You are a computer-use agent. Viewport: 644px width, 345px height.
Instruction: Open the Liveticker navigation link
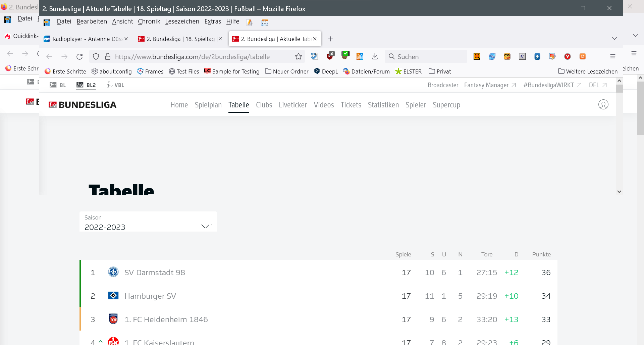point(293,105)
